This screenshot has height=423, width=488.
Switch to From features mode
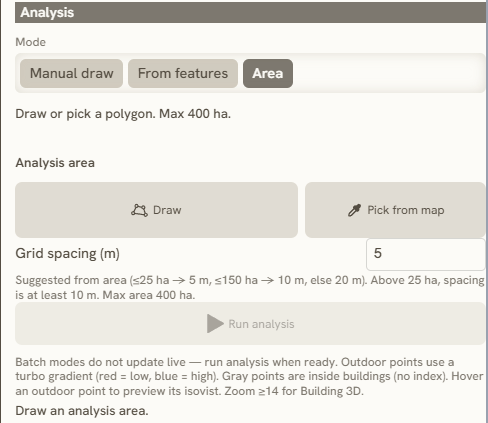183,73
